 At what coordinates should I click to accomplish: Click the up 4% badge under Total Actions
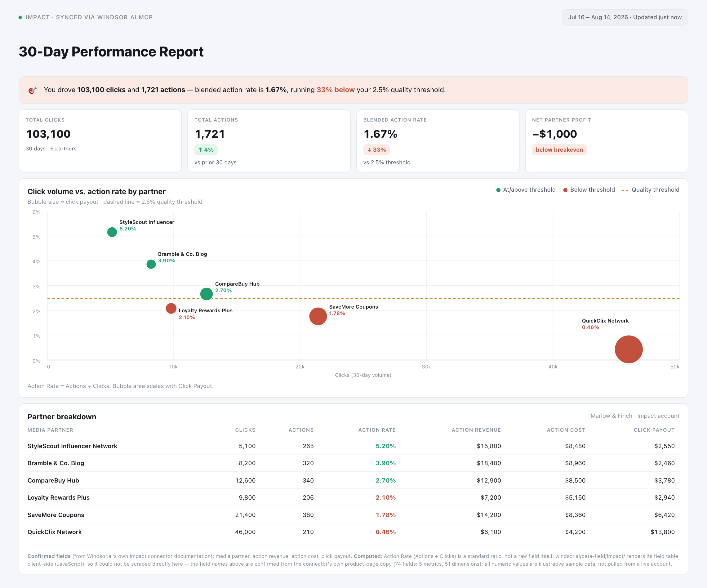click(x=206, y=149)
